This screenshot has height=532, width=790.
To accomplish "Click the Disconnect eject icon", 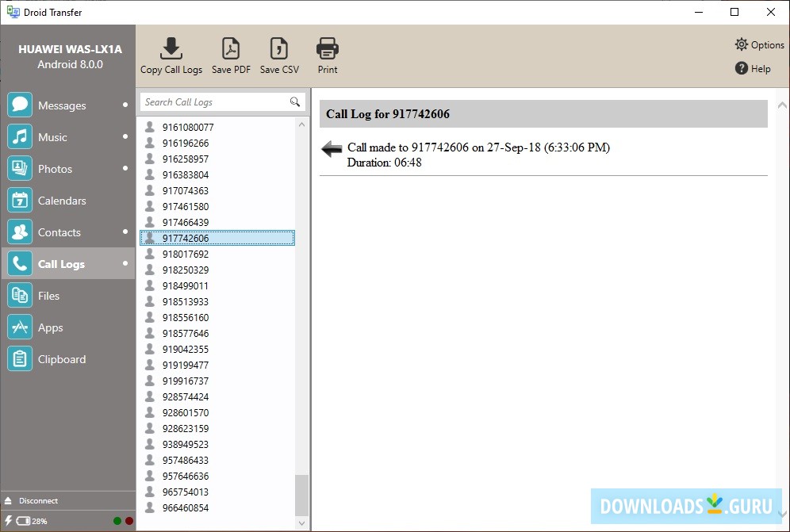I will click(x=8, y=501).
